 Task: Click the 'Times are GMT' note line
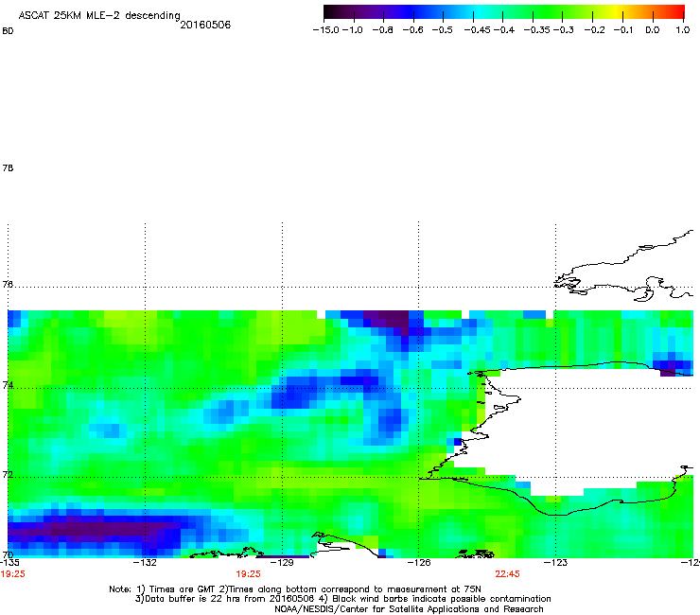295,589
